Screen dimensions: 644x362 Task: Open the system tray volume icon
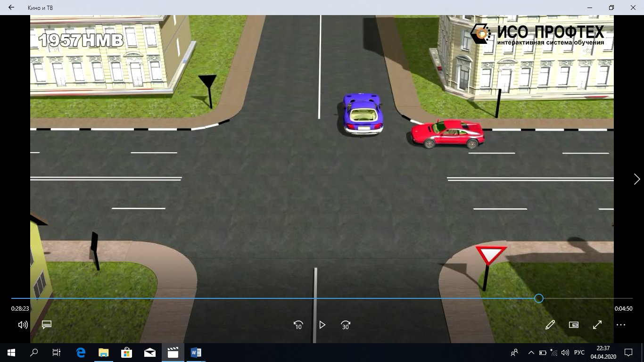(565, 353)
